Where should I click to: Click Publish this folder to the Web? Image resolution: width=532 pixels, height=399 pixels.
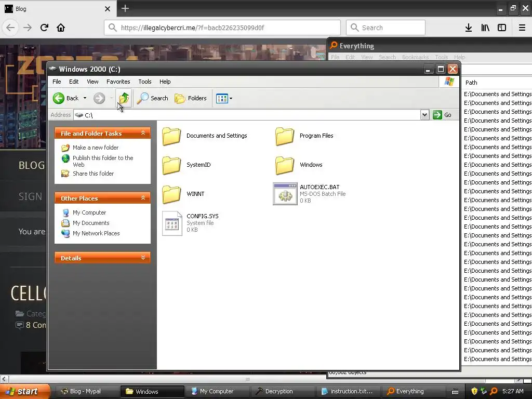point(103,161)
